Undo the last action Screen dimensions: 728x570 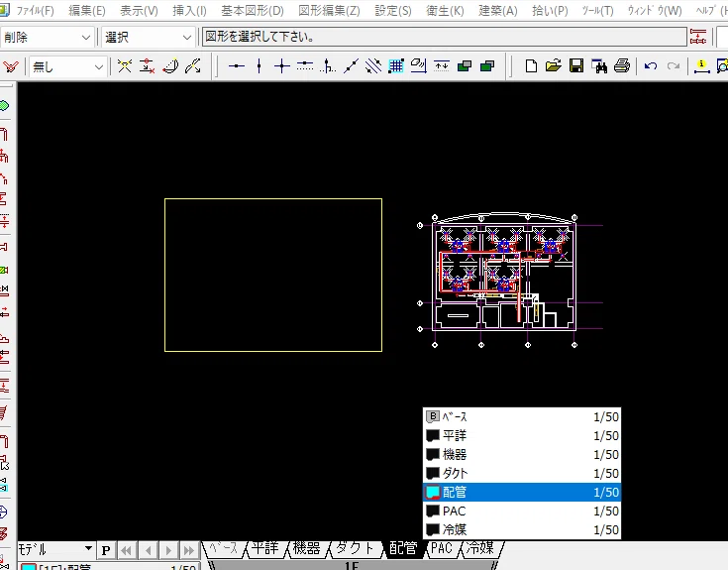point(651,66)
